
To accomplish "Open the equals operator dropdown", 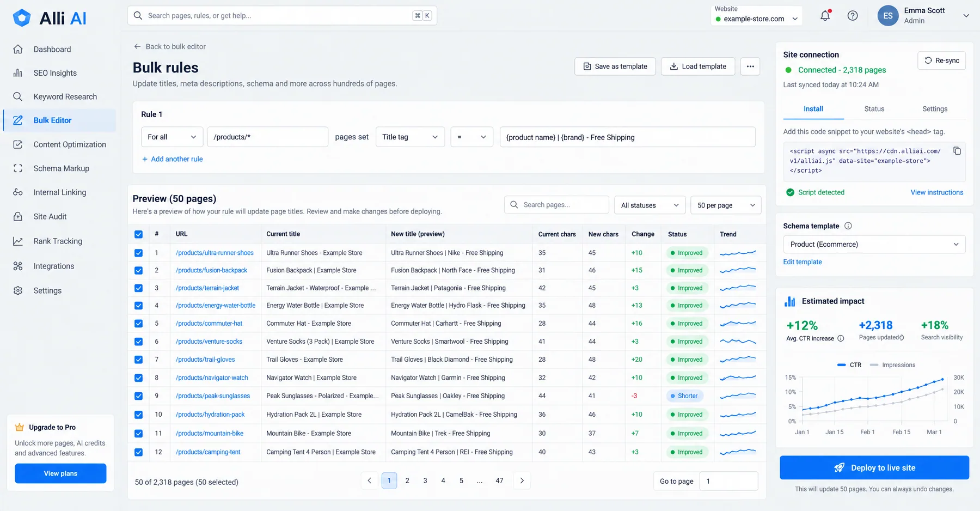I will (471, 137).
